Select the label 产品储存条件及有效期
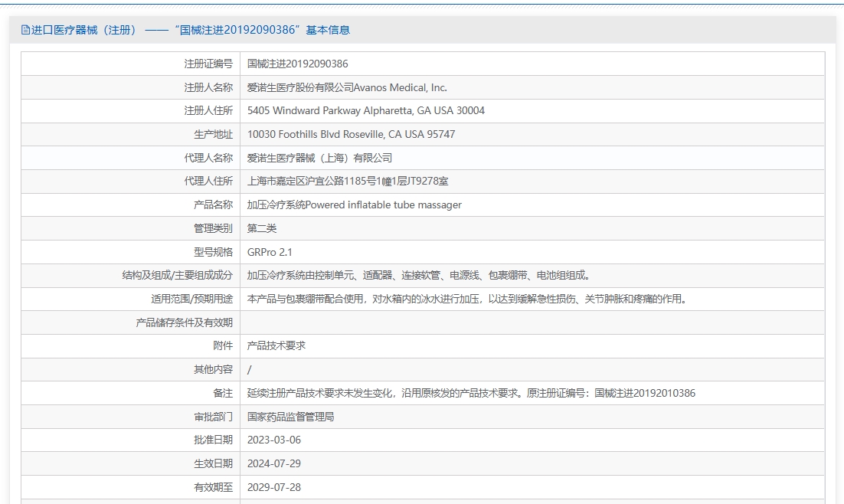This screenshot has height=504, width=844. [x=184, y=322]
